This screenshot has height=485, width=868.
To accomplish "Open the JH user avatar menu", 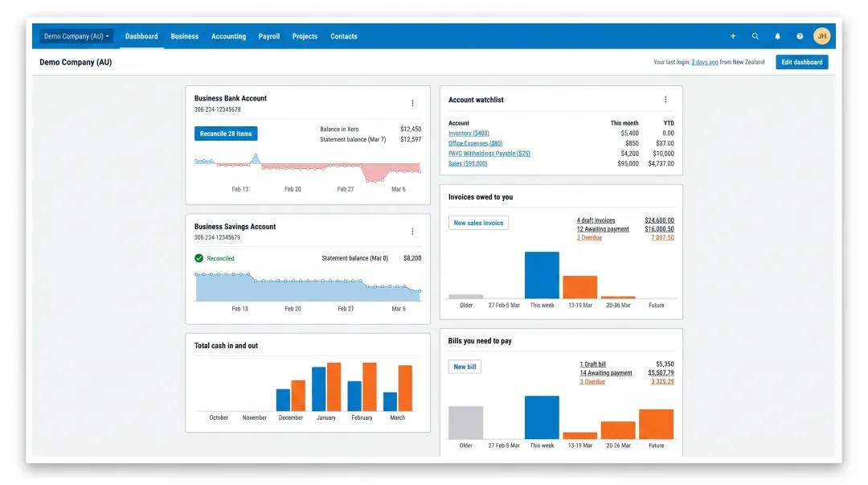I will pos(821,36).
